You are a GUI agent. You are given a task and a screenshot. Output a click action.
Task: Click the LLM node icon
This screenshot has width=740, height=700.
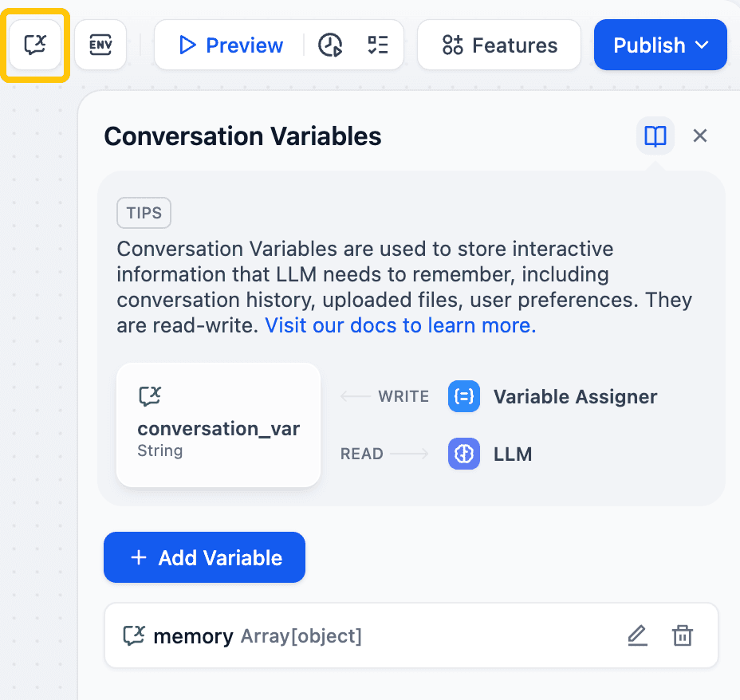tap(464, 454)
